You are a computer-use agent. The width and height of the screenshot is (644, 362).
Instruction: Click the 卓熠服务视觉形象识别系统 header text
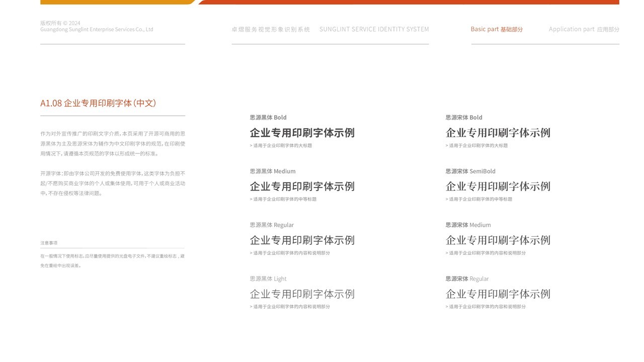click(271, 29)
